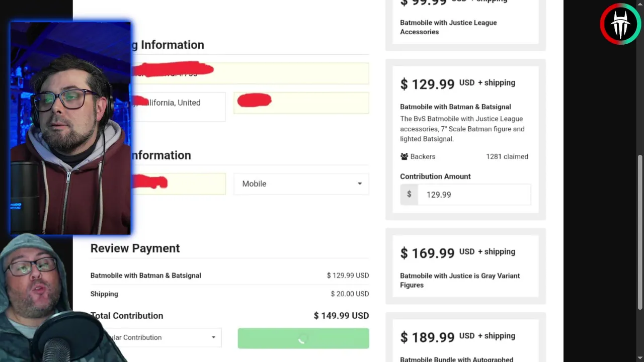Click the top webcam overlay video

pos(70,128)
